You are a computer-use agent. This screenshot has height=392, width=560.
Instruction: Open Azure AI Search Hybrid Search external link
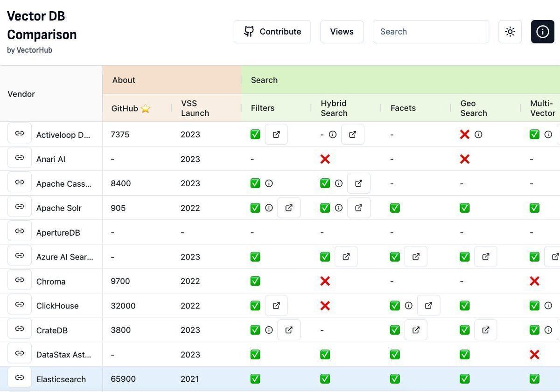tap(346, 257)
